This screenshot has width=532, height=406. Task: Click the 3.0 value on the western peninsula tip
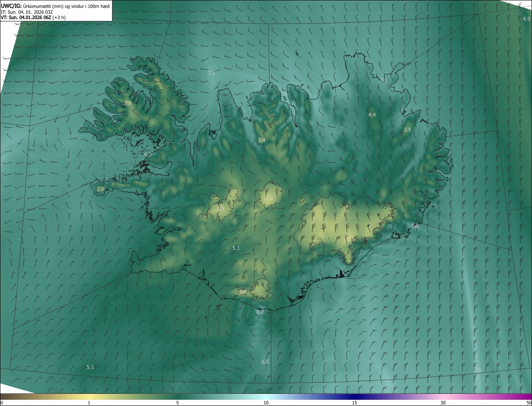(x=101, y=189)
